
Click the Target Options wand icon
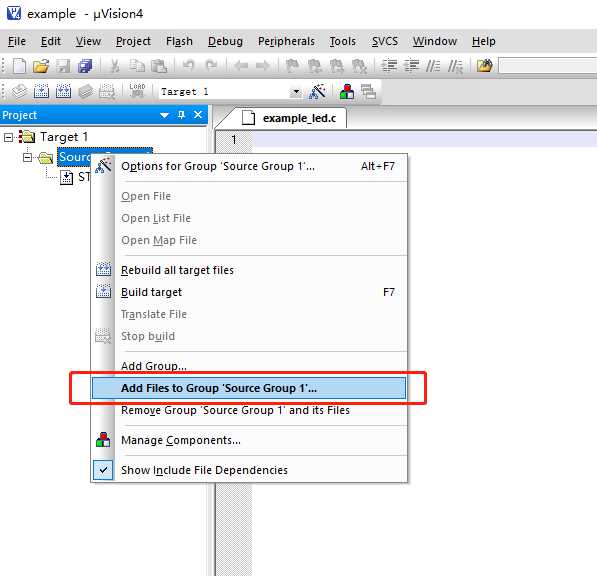[x=317, y=91]
